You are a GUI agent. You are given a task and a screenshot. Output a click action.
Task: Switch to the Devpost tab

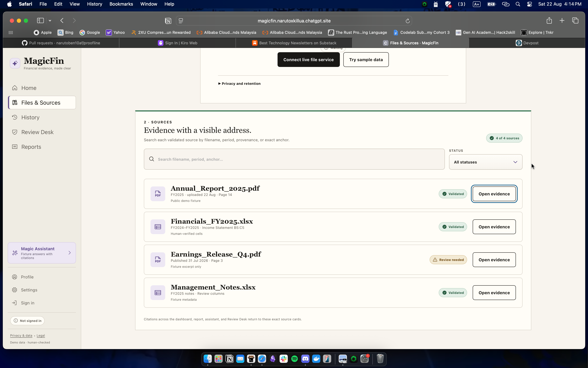coord(527,43)
